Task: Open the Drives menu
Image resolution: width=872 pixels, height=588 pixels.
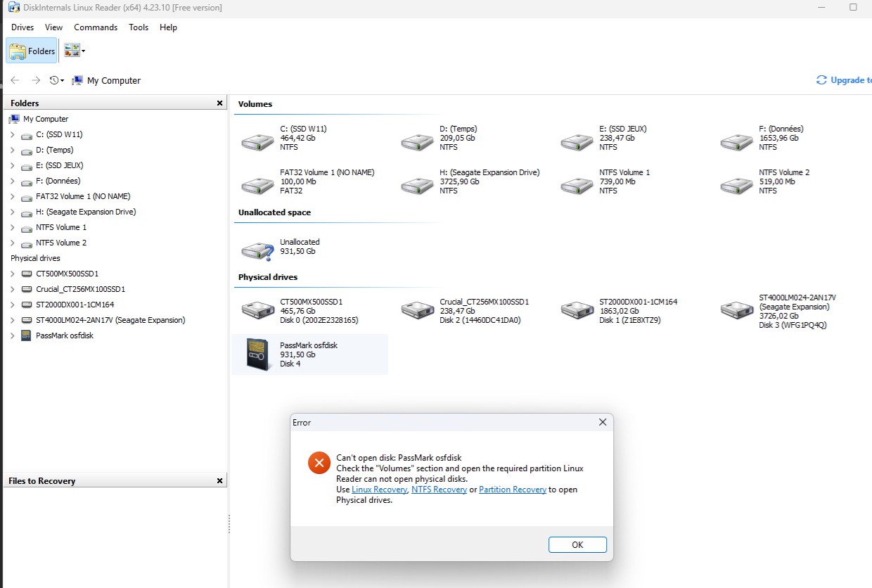Action: (x=23, y=27)
